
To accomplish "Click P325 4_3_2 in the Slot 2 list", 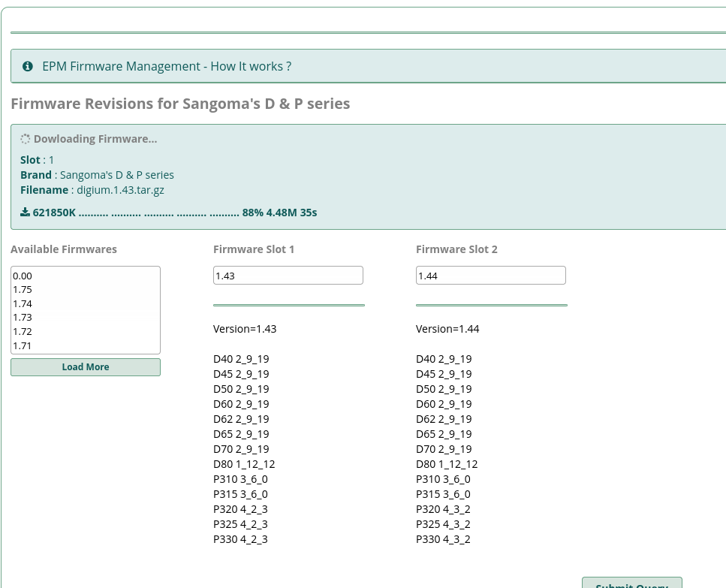I will coord(443,524).
